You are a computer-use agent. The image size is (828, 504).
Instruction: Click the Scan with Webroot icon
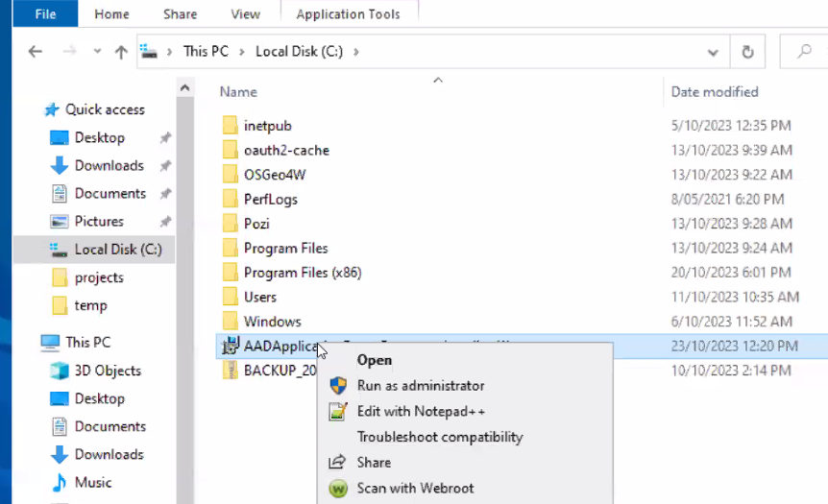pos(338,489)
